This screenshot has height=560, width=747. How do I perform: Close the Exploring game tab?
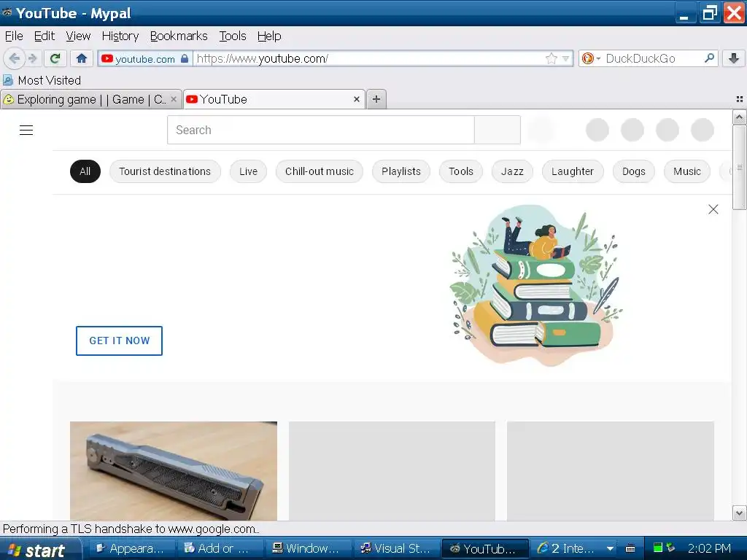point(174,99)
